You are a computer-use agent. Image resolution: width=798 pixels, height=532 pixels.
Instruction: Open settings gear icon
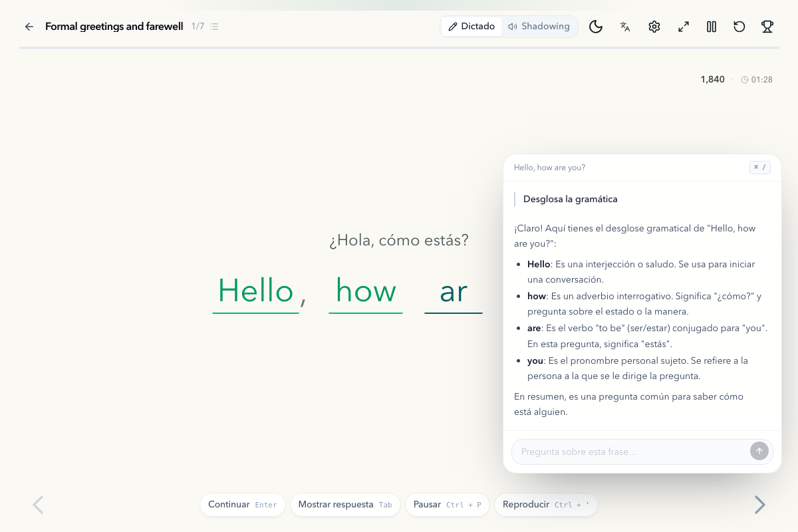tap(654, 27)
